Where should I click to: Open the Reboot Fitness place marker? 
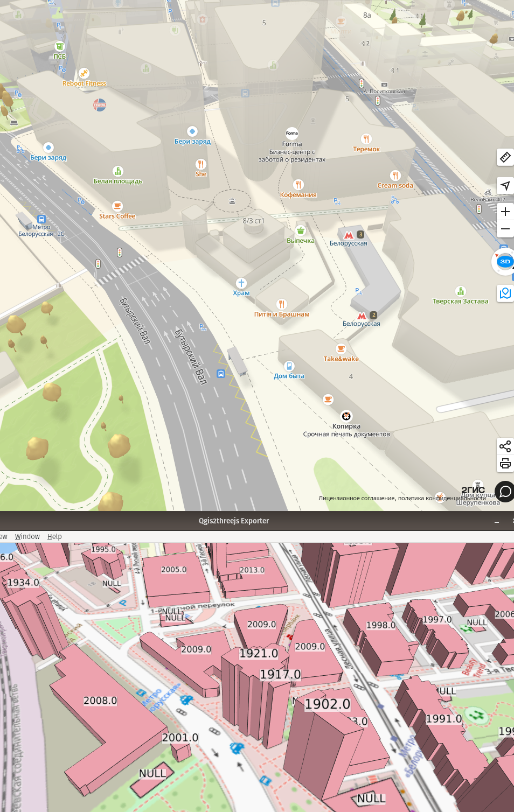[x=84, y=73]
